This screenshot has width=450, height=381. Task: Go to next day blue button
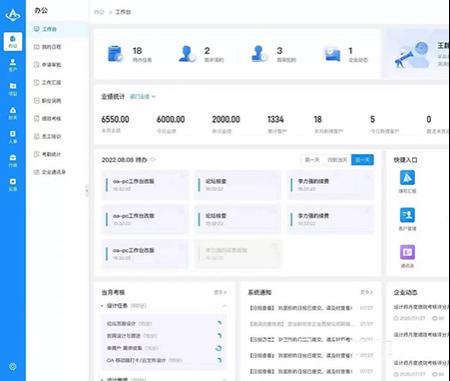362,160
